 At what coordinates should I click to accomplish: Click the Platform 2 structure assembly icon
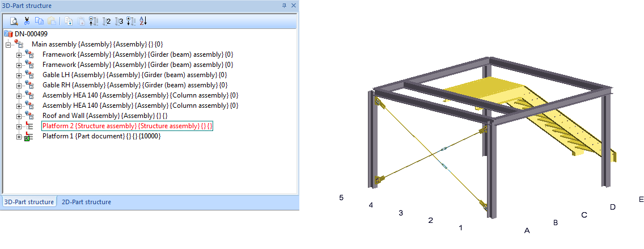coord(29,126)
